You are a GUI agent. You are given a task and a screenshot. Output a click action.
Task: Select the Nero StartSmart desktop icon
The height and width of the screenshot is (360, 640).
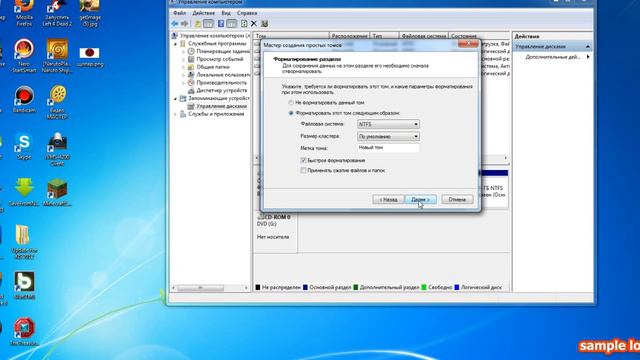click(x=24, y=56)
